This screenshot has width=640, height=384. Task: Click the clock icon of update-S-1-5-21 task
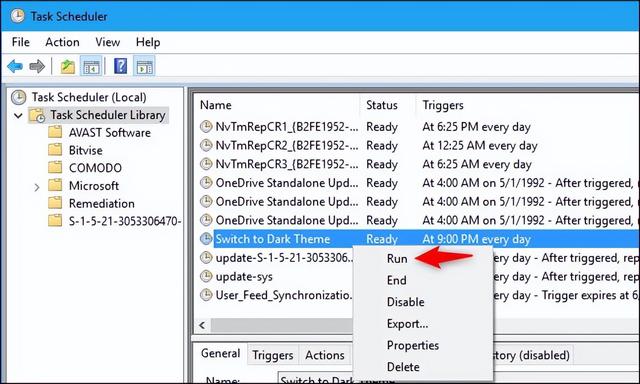pyautogui.click(x=206, y=257)
